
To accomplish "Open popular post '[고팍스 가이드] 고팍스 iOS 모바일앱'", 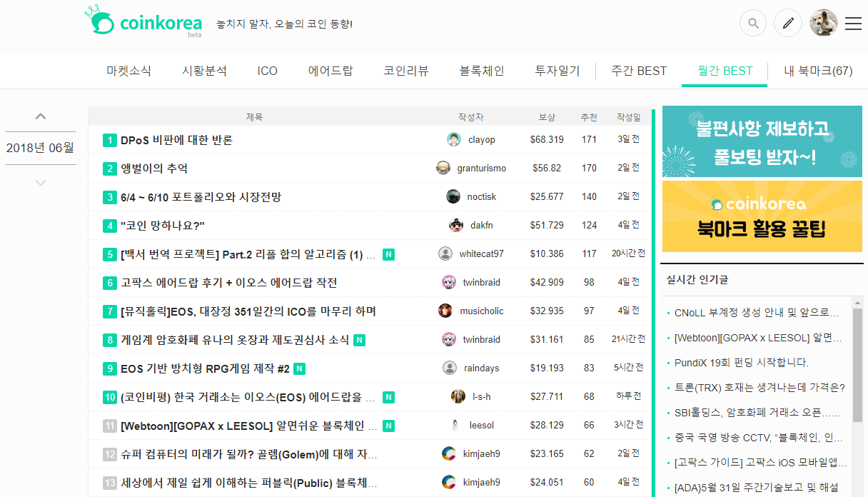I will (760, 462).
